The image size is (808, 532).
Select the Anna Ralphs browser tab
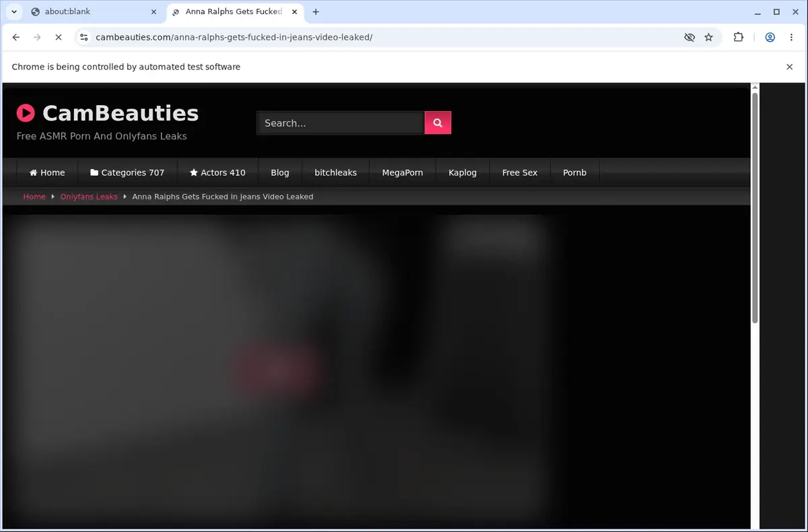(234, 11)
